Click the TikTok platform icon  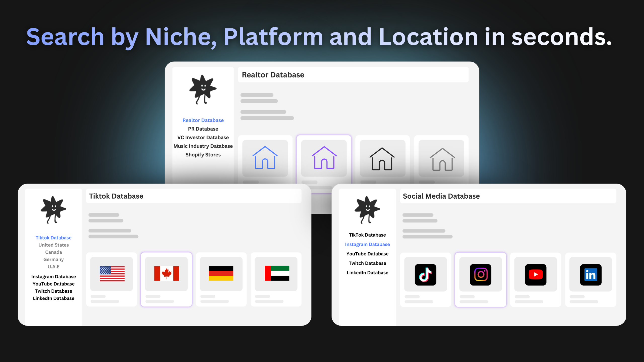click(x=425, y=275)
